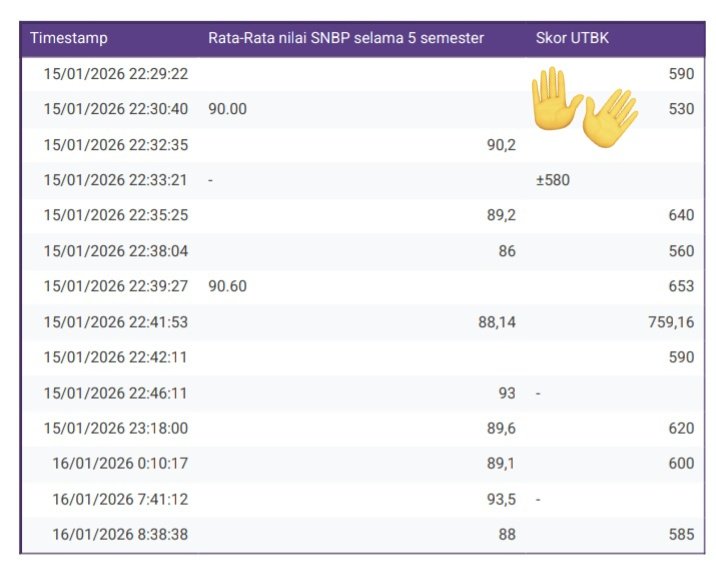Click UTBK score "590" in 22:29:22 row
Viewport: 716px width, 579px height.
(x=682, y=74)
